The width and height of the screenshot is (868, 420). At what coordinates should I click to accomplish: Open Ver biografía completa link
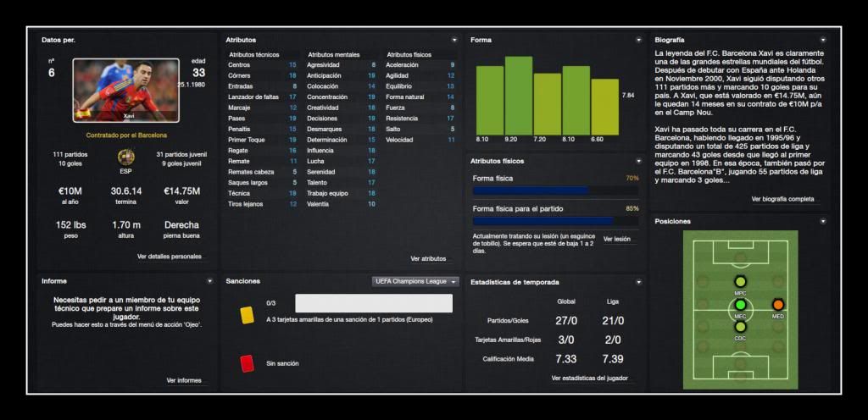pos(782,199)
